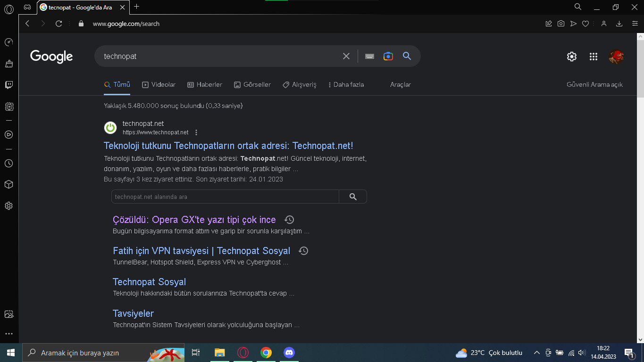Viewport: 644px width, 362px height.
Task: Click history icon beside Fatih VPN result
Action: tap(304, 251)
